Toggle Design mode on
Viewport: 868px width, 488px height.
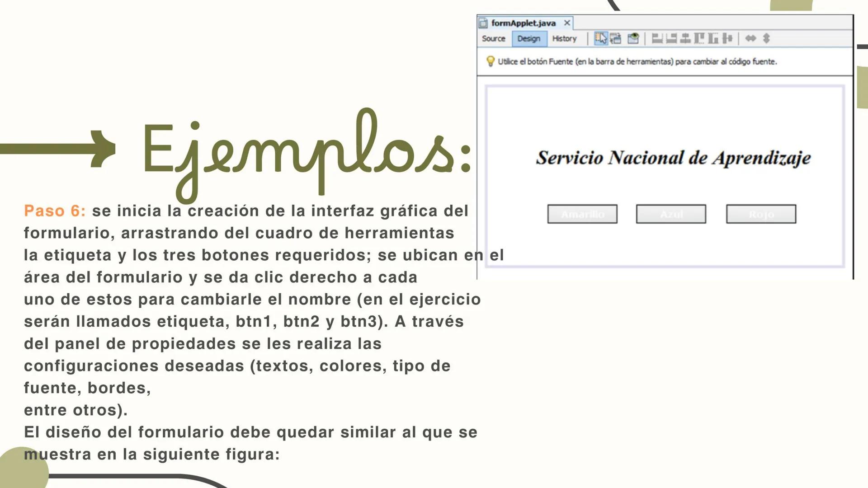click(x=529, y=39)
